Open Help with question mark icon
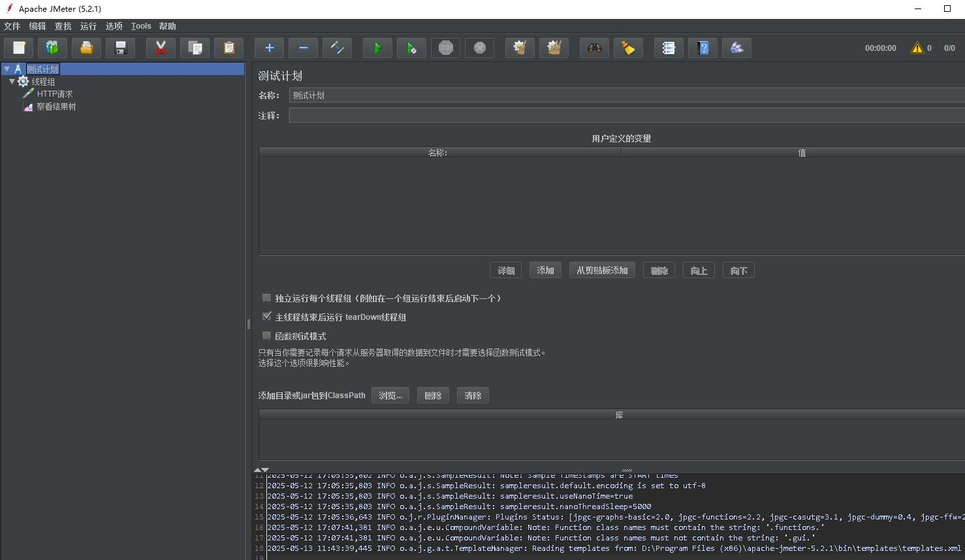 pos(703,48)
